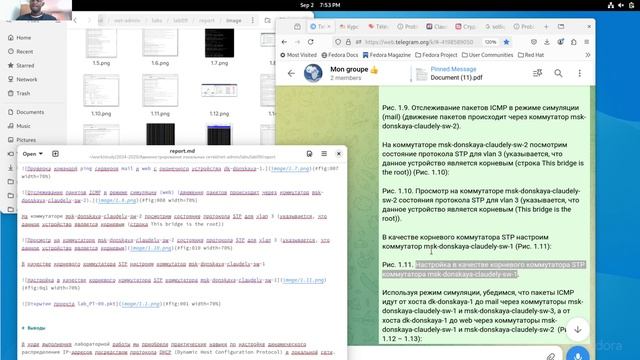Jump to latest message down arrow
The width and height of the screenshot is (640, 360).
[578, 330]
